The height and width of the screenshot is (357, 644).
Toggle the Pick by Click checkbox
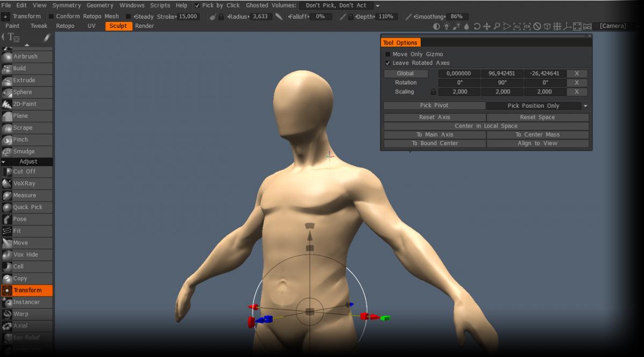point(197,5)
